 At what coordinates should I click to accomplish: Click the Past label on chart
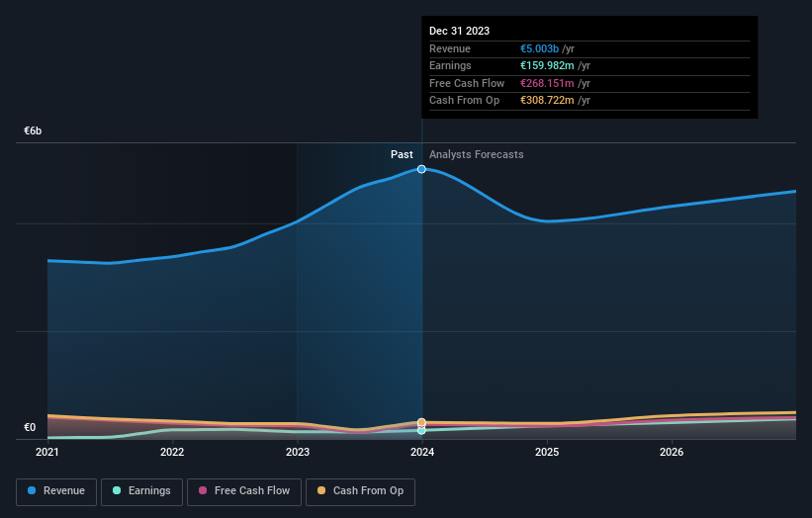(402, 154)
